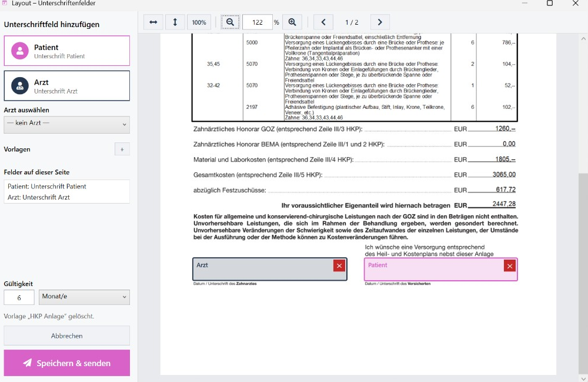Go to the next page arrow
Screen dimensions: 588x382
click(x=380, y=22)
